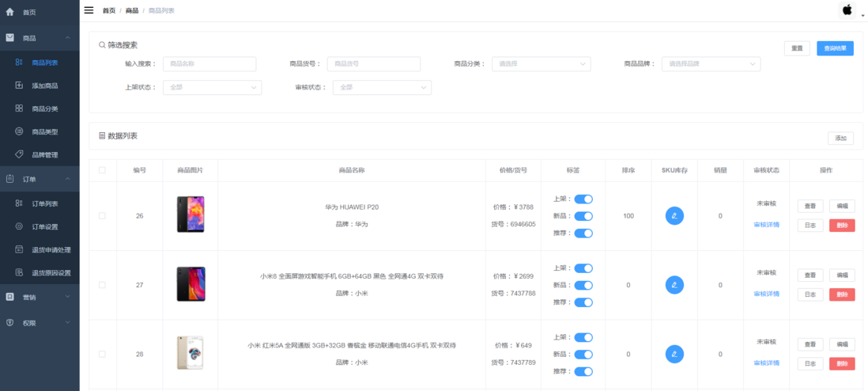This screenshot has width=868, height=391.
Task: Toggle 推荐 switch for HUAWEI P20
Action: tap(583, 233)
